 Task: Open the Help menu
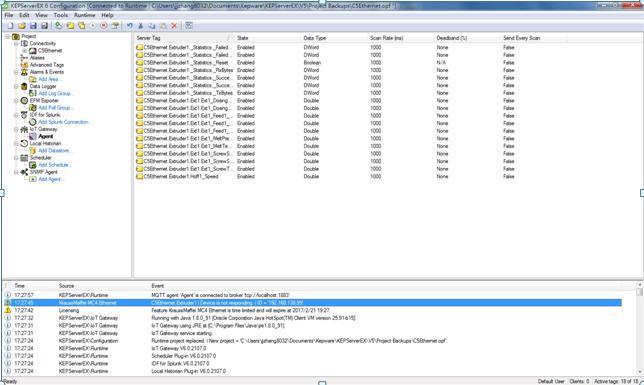107,15
